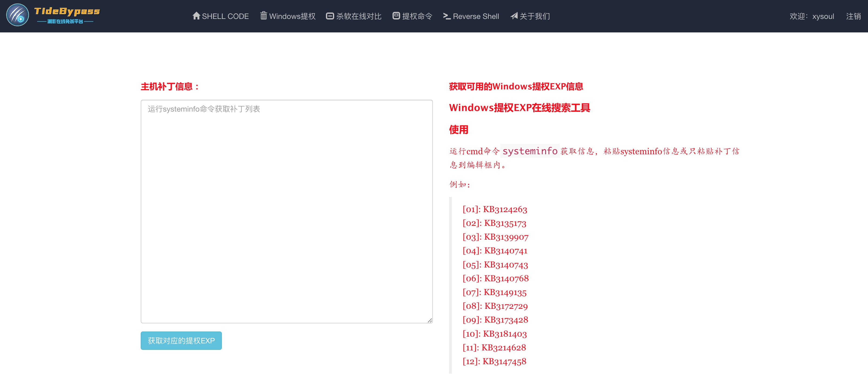This screenshot has width=868, height=382.
Task: Click the home icon beside SHELL CODE
Action: (196, 16)
